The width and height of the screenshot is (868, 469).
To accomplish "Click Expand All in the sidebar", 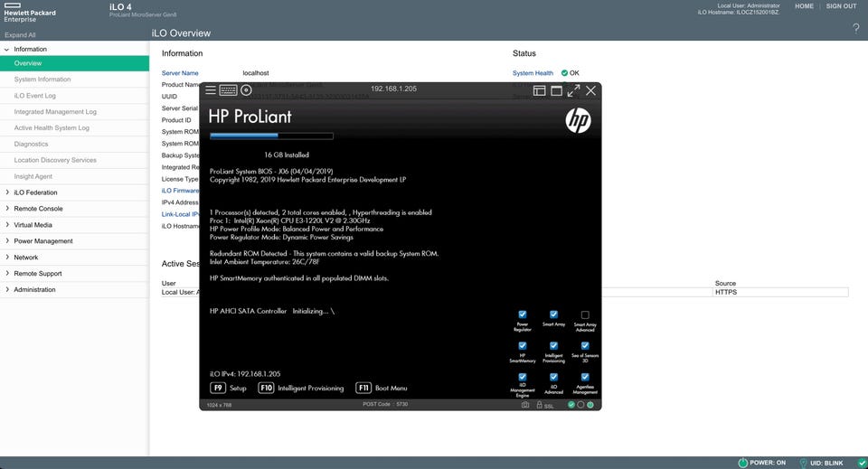I will pyautogui.click(x=20, y=35).
